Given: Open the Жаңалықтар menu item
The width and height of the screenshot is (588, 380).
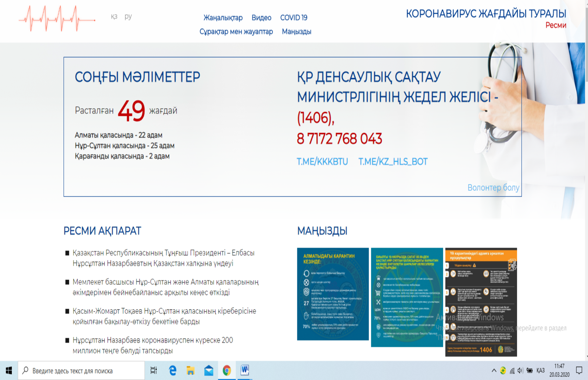Looking at the screenshot, I should tap(223, 18).
